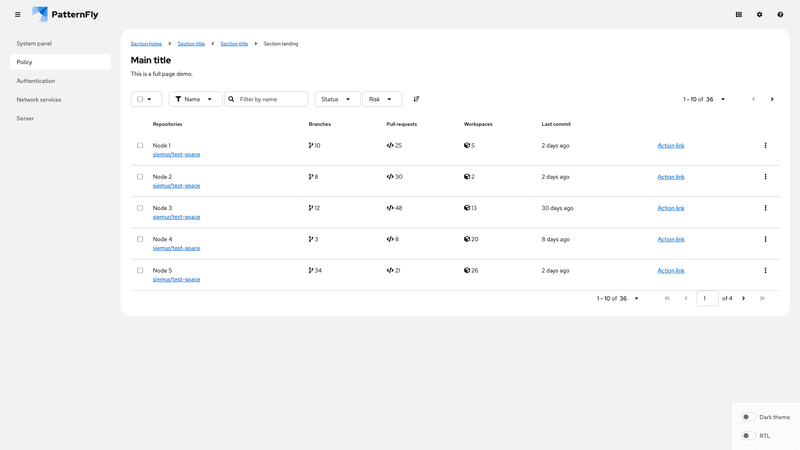Viewport: 800px width, 450px height.
Task: Open the hamburger navigation menu
Action: point(18,15)
